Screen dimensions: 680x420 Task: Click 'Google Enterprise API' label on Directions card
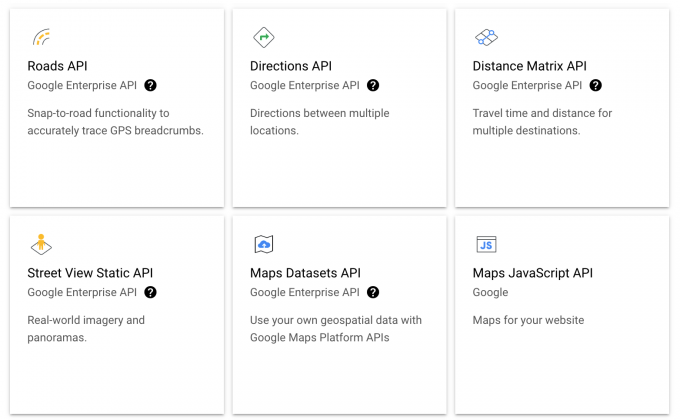pos(305,85)
